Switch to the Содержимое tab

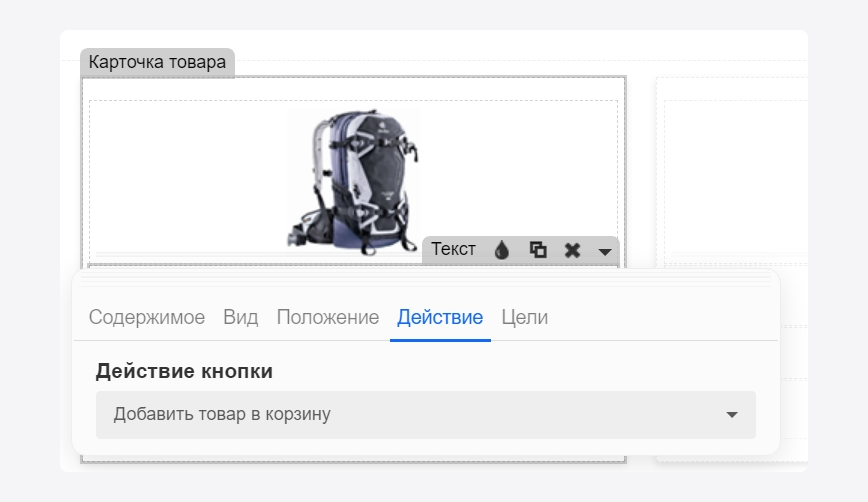coord(147,317)
